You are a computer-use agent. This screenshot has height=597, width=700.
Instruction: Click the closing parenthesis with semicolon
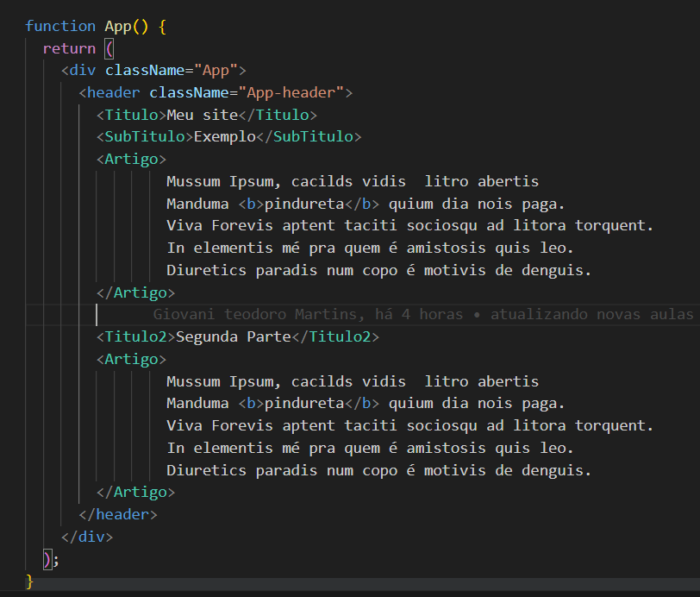click(x=51, y=559)
